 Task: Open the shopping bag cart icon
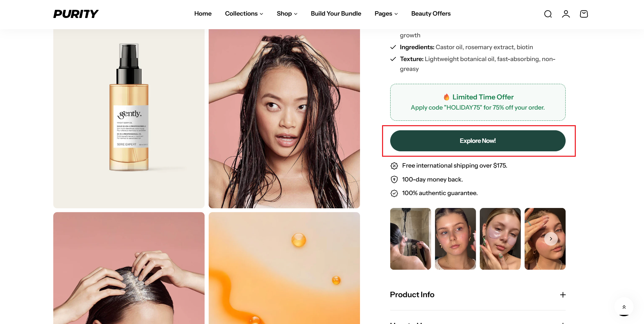click(x=584, y=14)
